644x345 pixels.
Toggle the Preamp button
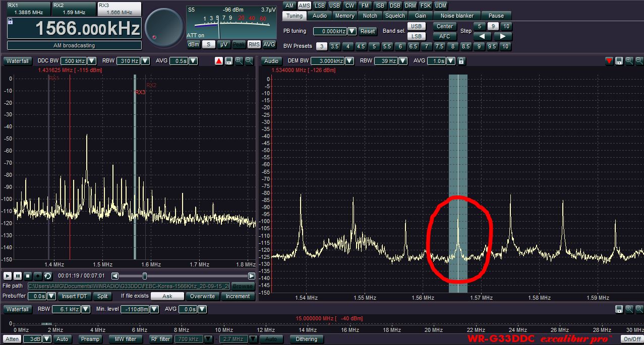coord(90,339)
